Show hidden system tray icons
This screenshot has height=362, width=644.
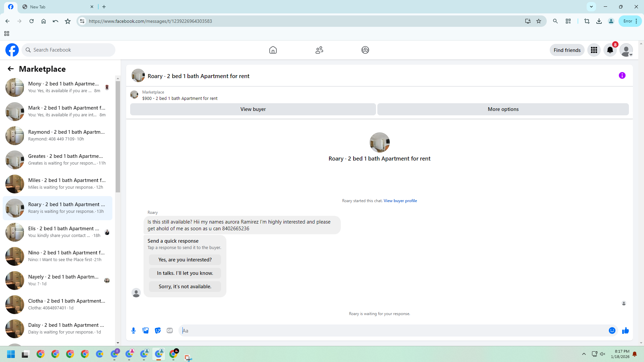(x=584, y=354)
